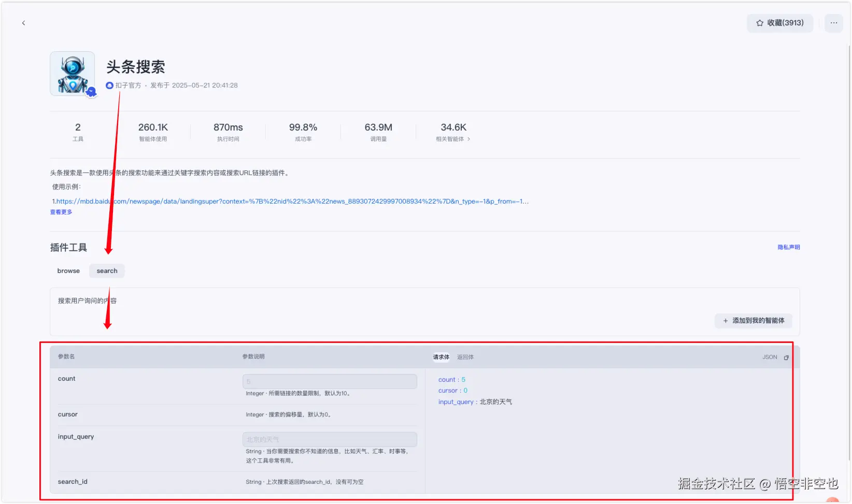852x504 pixels.
Task: Click the cursor parameter name
Action: click(x=68, y=415)
